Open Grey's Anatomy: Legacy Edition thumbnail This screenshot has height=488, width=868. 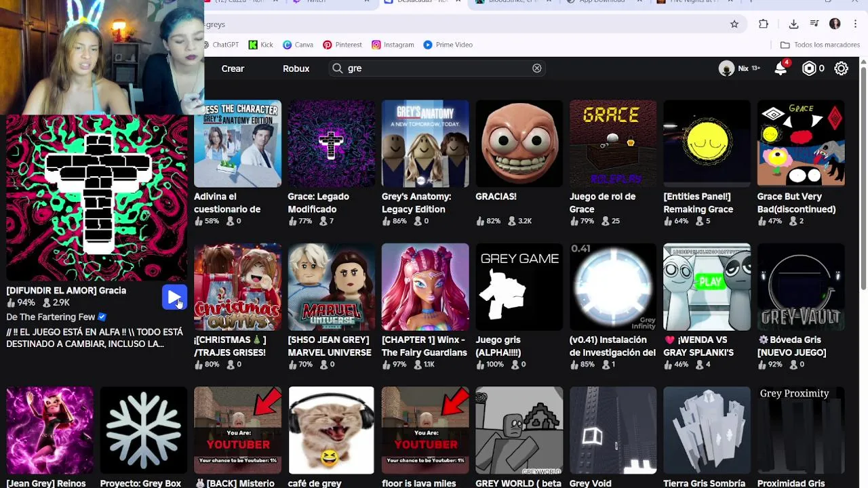click(425, 144)
